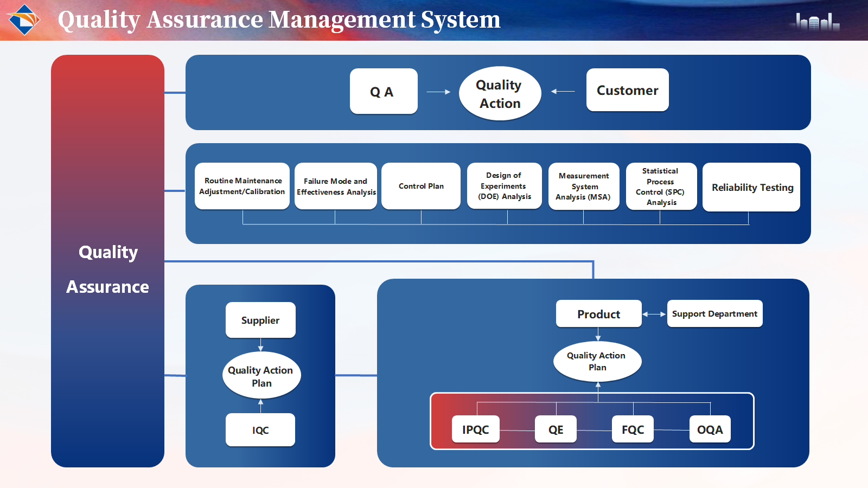
Task: Click the building skyline icon in header
Action: (x=816, y=21)
